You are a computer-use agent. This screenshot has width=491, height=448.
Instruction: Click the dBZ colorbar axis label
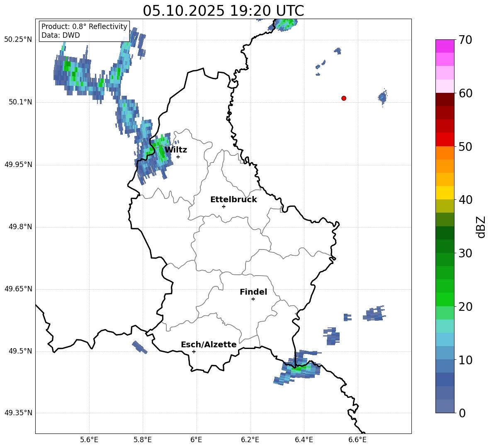point(481,227)
